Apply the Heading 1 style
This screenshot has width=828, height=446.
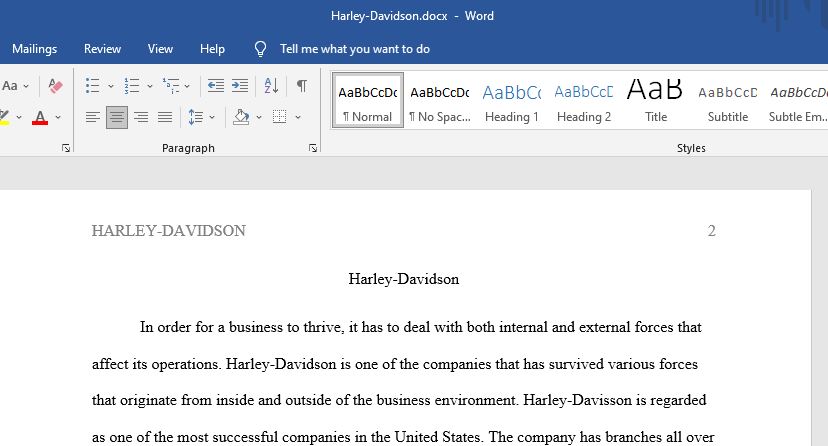(512, 100)
